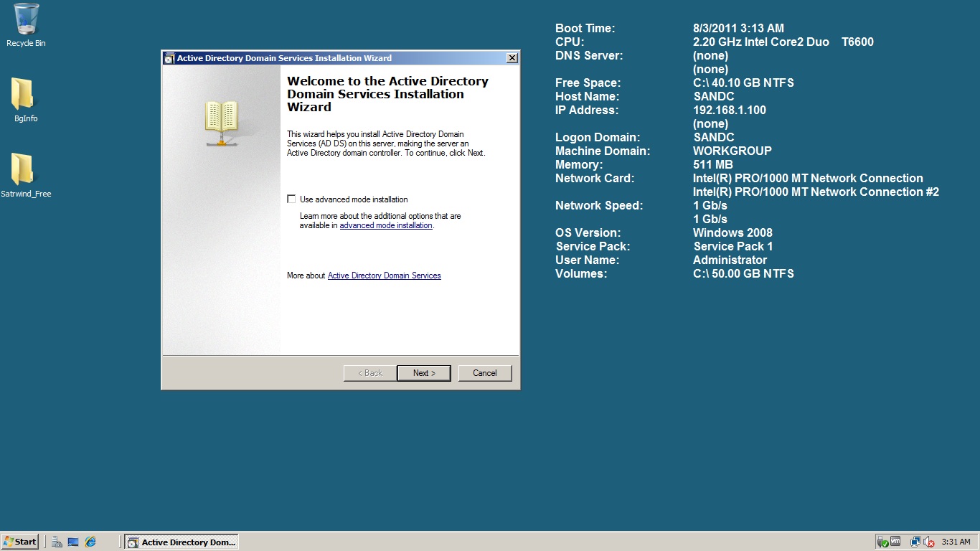980x551 pixels.
Task: Close the installation wizard window
Action: tap(512, 58)
